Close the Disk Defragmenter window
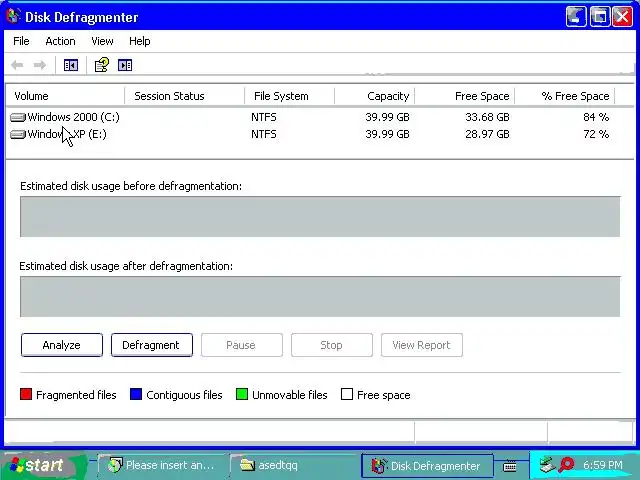Screen dimensions: 640x480 pos(623,17)
